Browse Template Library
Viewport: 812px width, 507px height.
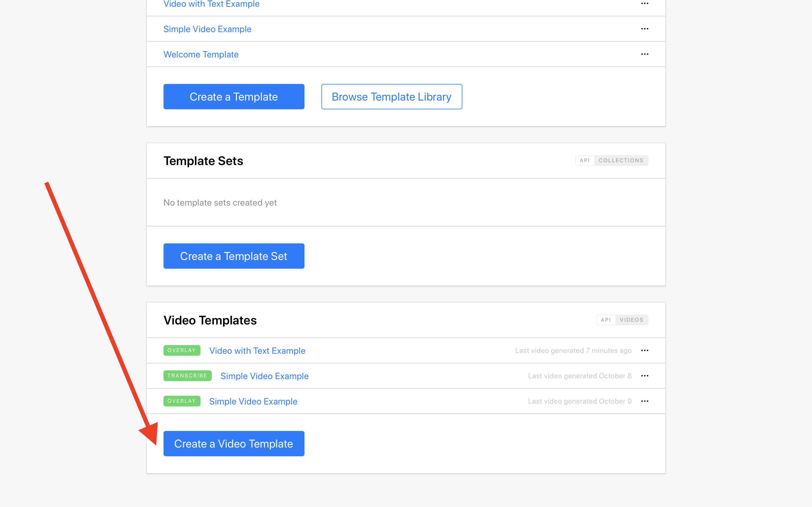click(392, 97)
